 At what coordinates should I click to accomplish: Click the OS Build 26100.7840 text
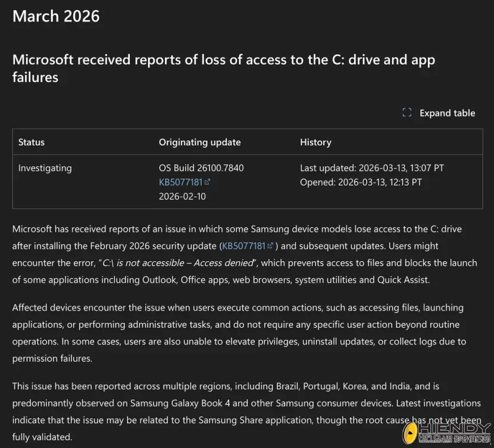(x=201, y=168)
